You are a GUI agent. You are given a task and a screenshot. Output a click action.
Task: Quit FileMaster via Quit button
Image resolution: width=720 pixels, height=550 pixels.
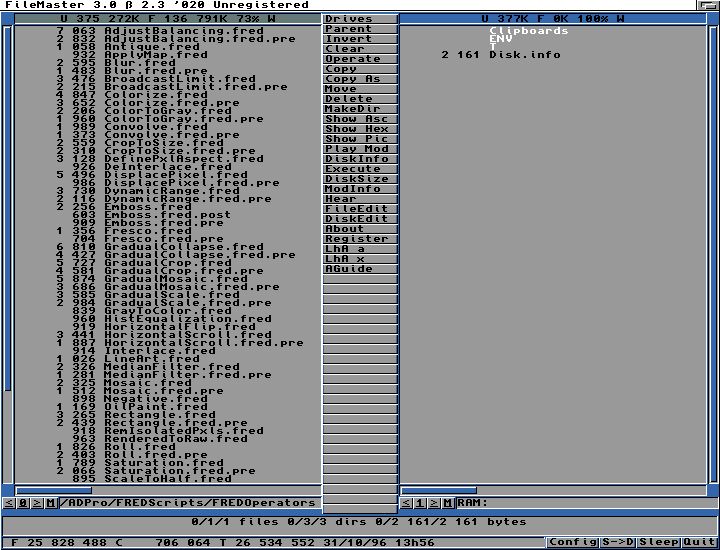pos(698,542)
